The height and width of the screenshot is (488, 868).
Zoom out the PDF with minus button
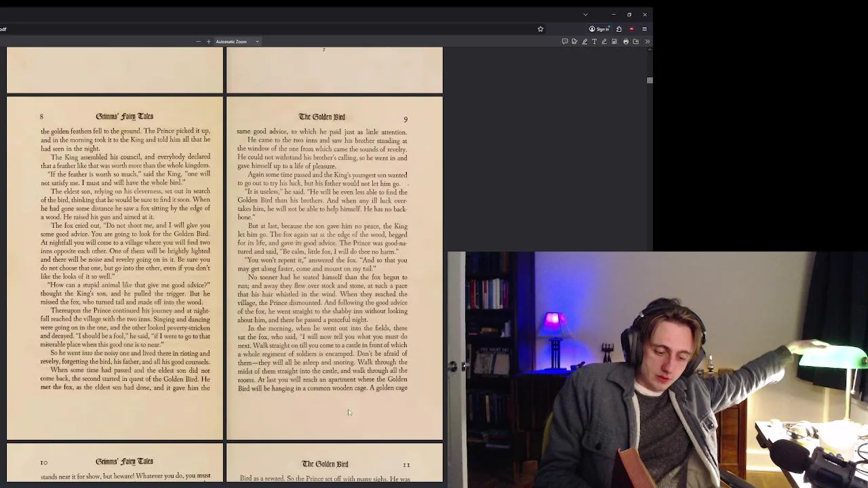pyautogui.click(x=198, y=41)
